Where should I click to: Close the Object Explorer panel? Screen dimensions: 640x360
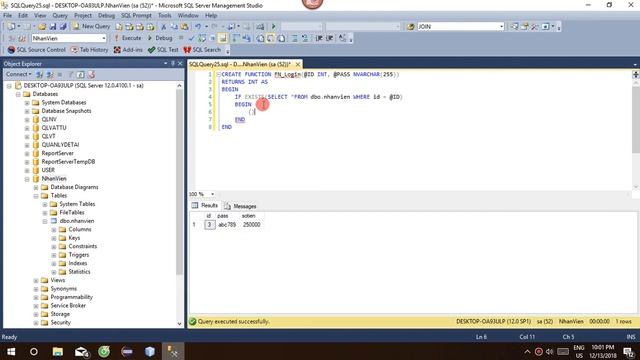pos(180,64)
